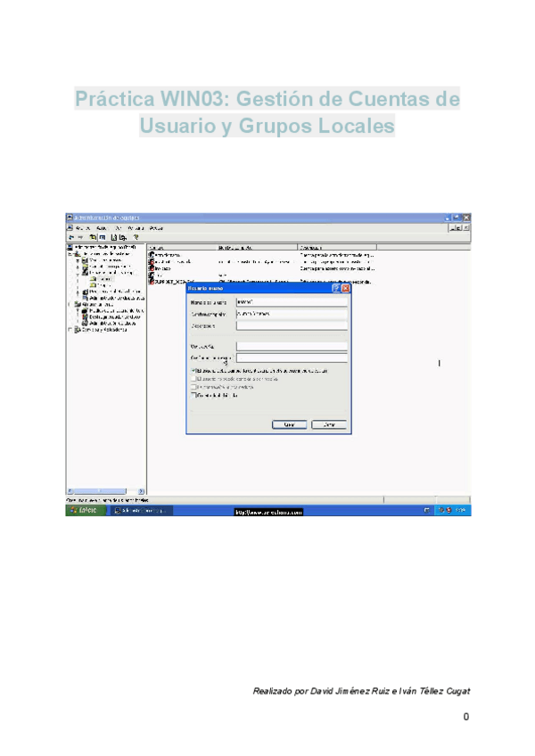
Task: Click the Up one level toolbar icon
Action: tap(93, 237)
